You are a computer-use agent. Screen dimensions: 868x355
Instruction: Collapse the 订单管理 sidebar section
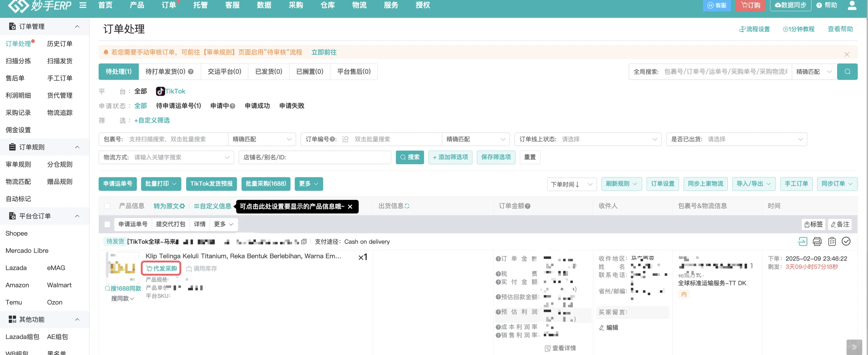(77, 26)
